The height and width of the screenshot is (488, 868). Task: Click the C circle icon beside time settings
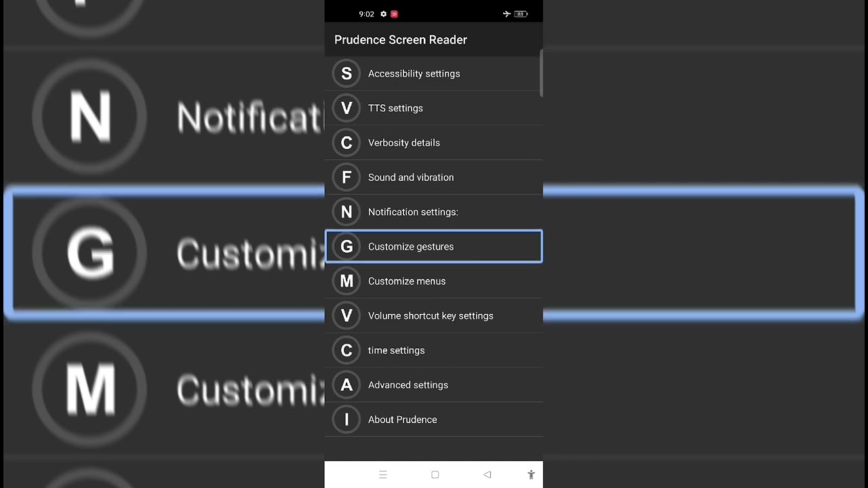point(347,350)
